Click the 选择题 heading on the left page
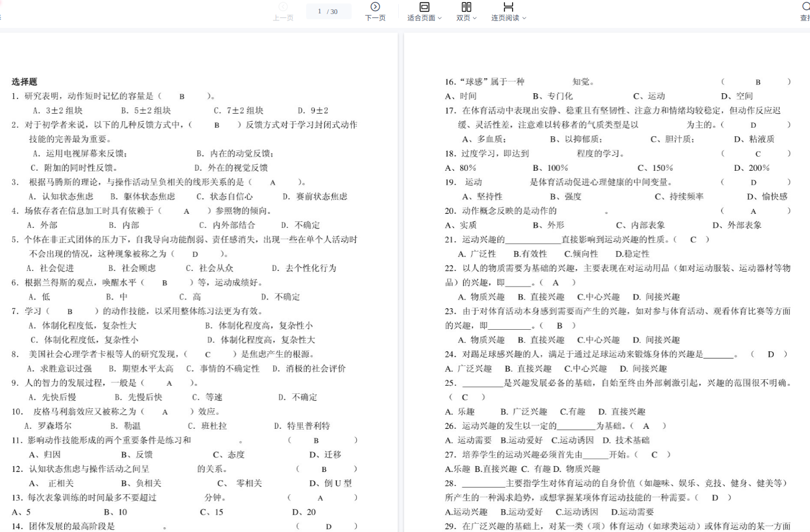This screenshot has height=532, width=810. click(24, 82)
